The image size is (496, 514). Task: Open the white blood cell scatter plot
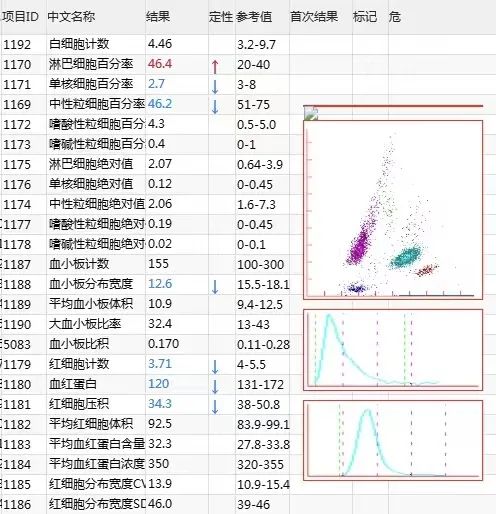pos(393,210)
